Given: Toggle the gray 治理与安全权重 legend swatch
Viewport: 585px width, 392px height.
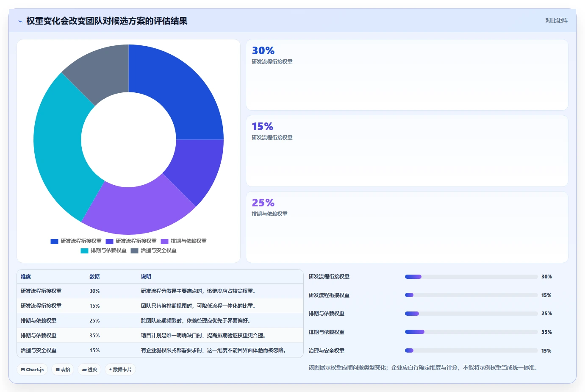Looking at the screenshot, I should pyautogui.click(x=134, y=250).
